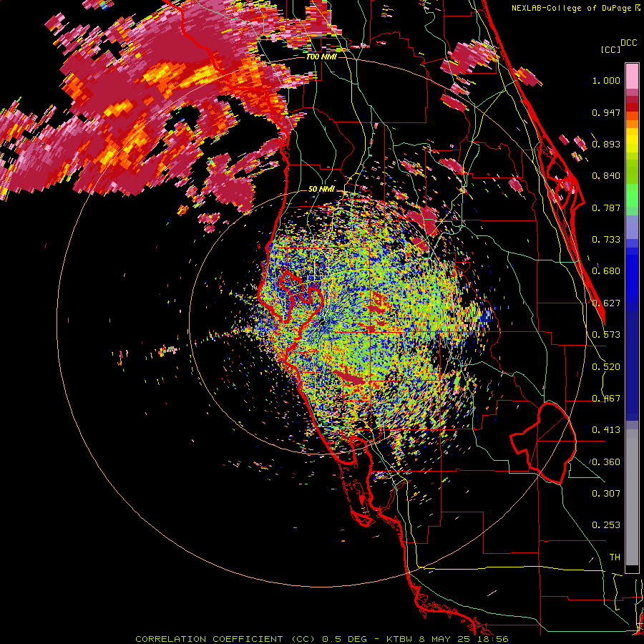Click the 0.573 scale value
The image size is (644, 644).
[606, 335]
